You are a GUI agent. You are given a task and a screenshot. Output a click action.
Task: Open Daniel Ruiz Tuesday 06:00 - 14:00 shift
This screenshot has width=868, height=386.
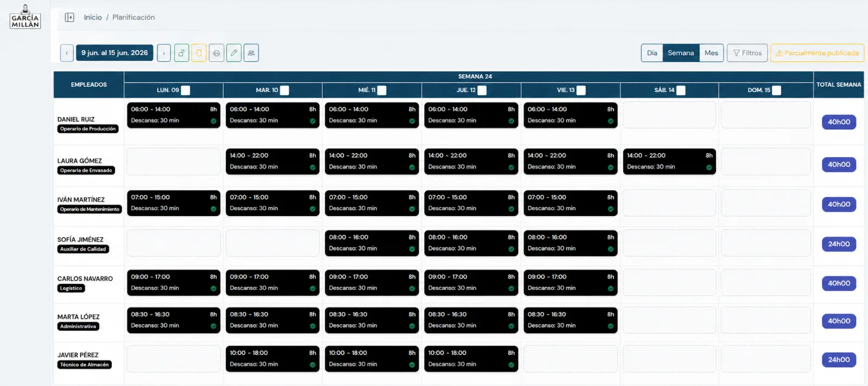[272, 115]
